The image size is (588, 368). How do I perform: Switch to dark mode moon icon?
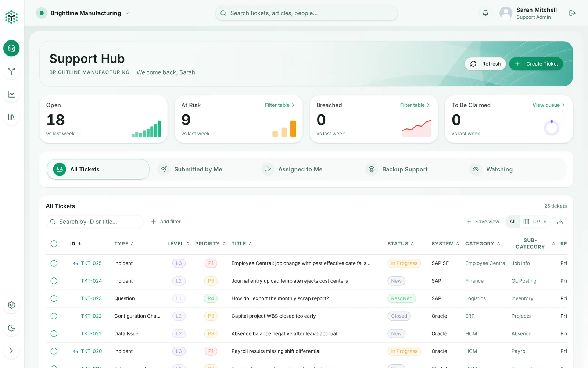pyautogui.click(x=11, y=328)
